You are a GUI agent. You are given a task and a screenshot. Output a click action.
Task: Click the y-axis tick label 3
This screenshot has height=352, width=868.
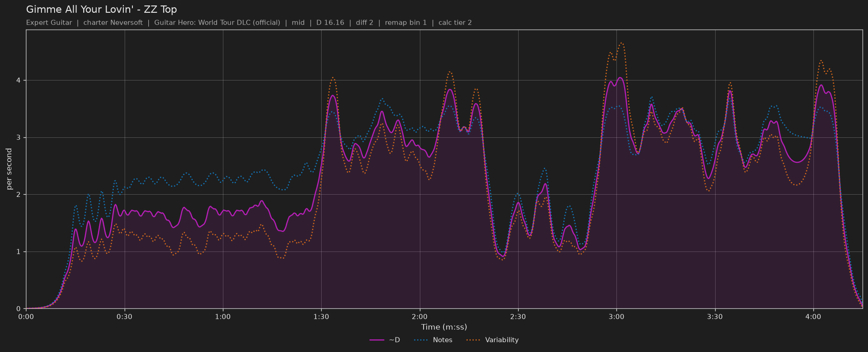tap(19, 138)
